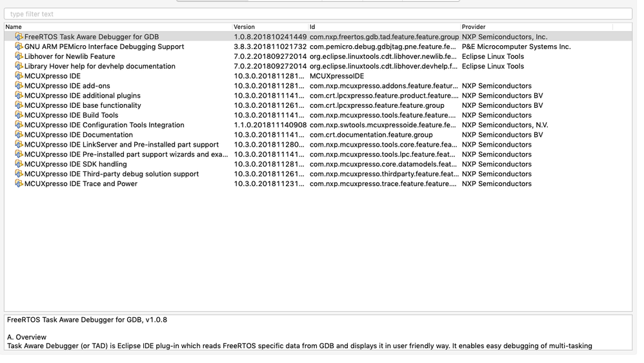The image size is (644, 363).
Task: Click the 'type filter text' search field
Action: click(x=318, y=14)
